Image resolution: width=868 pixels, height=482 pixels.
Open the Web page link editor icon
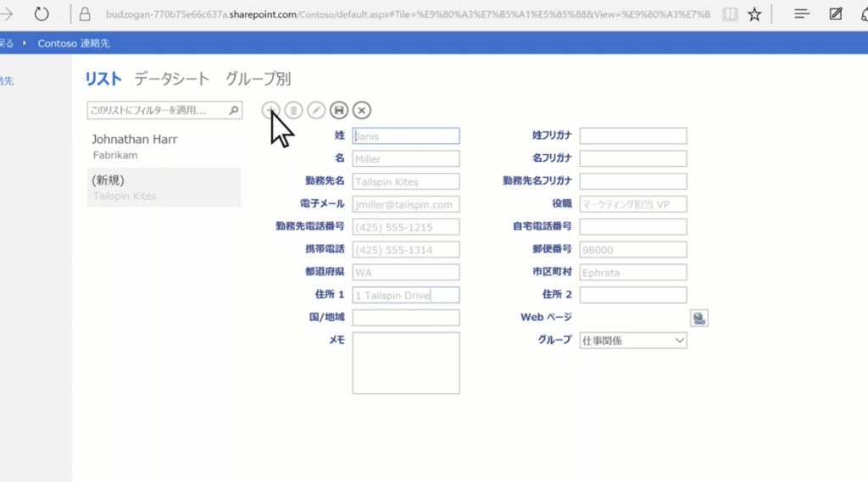[x=698, y=319]
